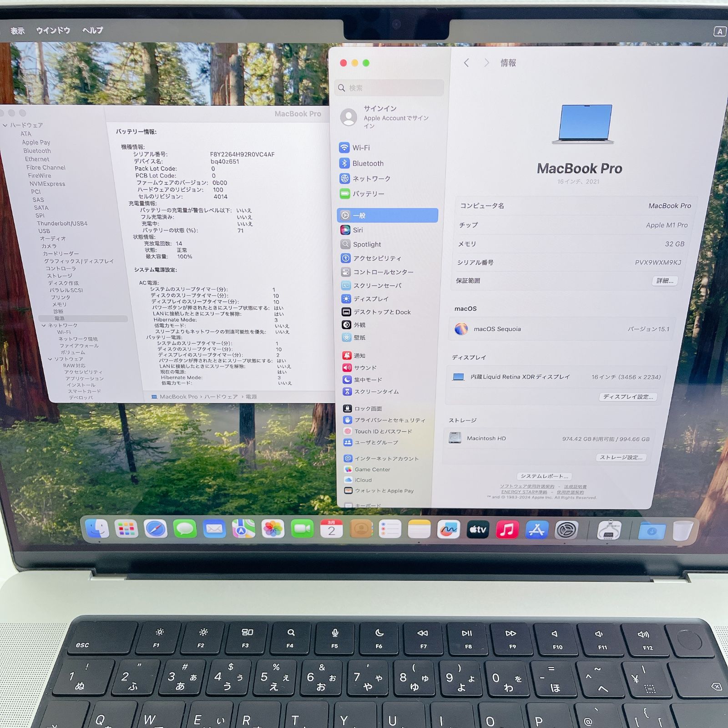Select ストレージ in System Information sidebar

coord(60,276)
